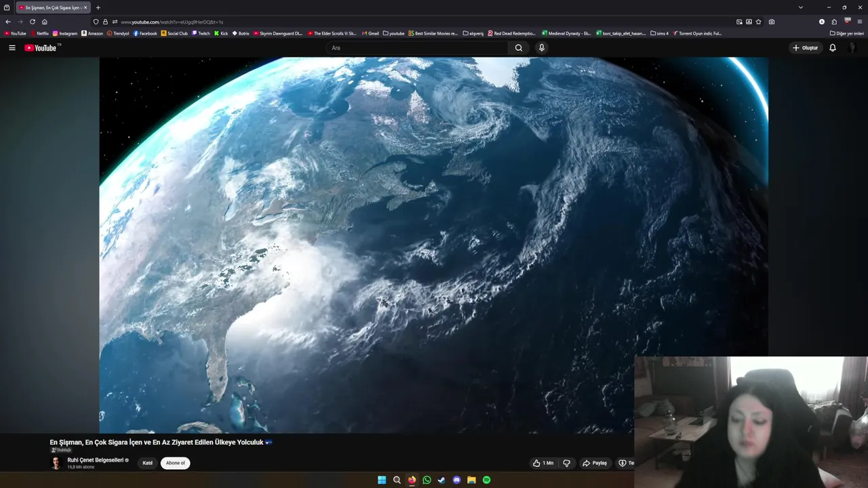
Task: Open picture-in-picture icon in address bar
Action: (739, 22)
